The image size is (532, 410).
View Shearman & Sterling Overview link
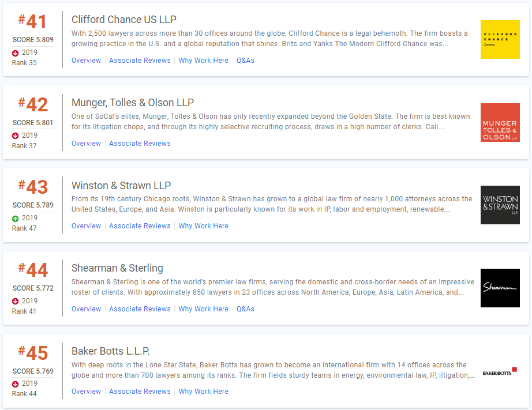[x=86, y=309]
